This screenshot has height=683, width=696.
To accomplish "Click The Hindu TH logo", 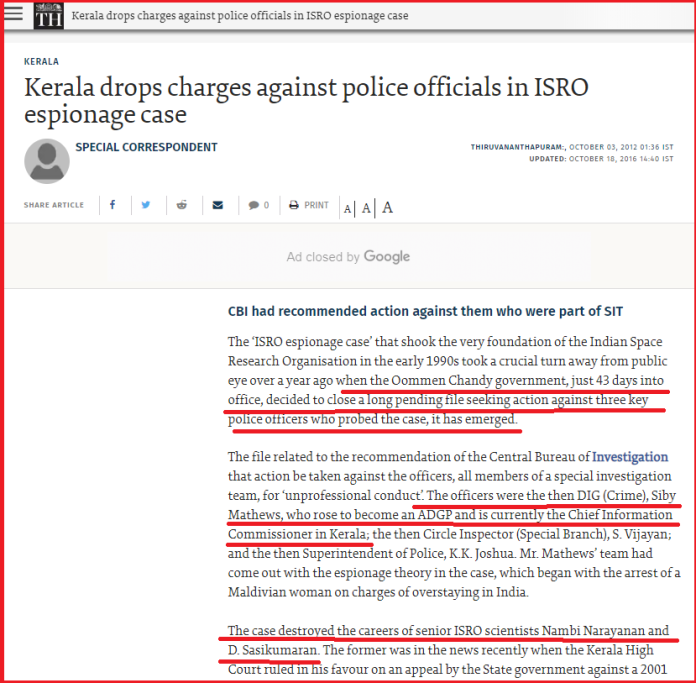I will (48, 17).
